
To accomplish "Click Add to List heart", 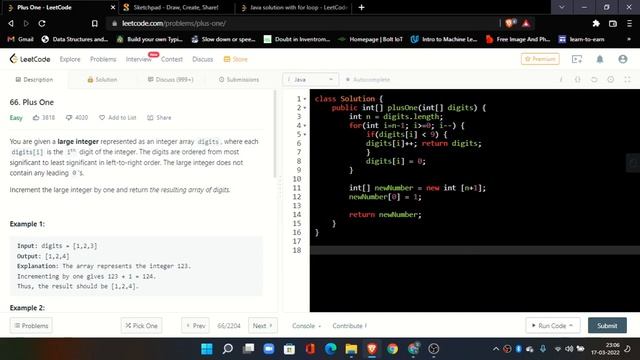I will [x=118, y=118].
